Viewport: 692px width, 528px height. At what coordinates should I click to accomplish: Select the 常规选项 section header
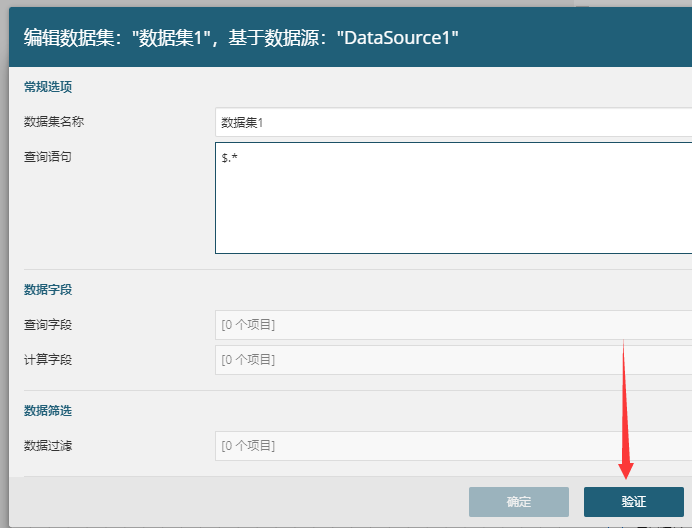tap(48, 87)
